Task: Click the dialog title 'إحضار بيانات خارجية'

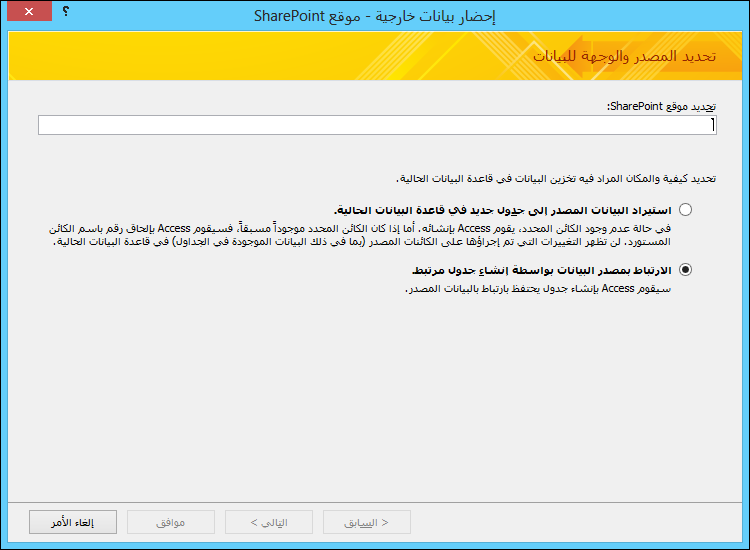Action: pos(375,17)
